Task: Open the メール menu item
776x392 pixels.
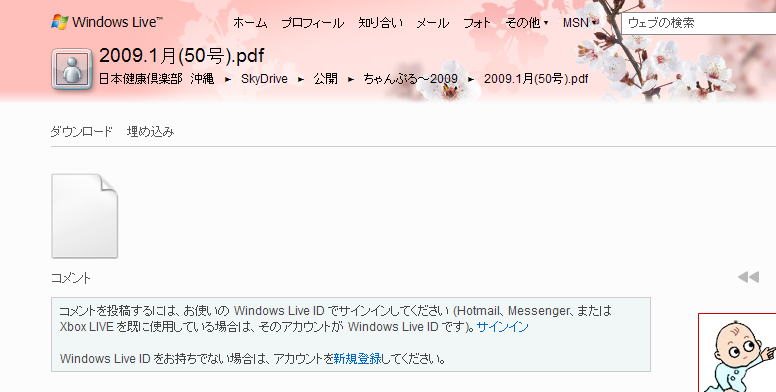Action: click(x=433, y=23)
